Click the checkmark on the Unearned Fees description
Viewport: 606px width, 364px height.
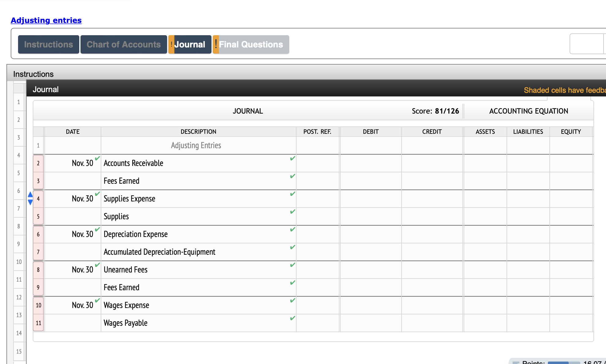pyautogui.click(x=292, y=265)
